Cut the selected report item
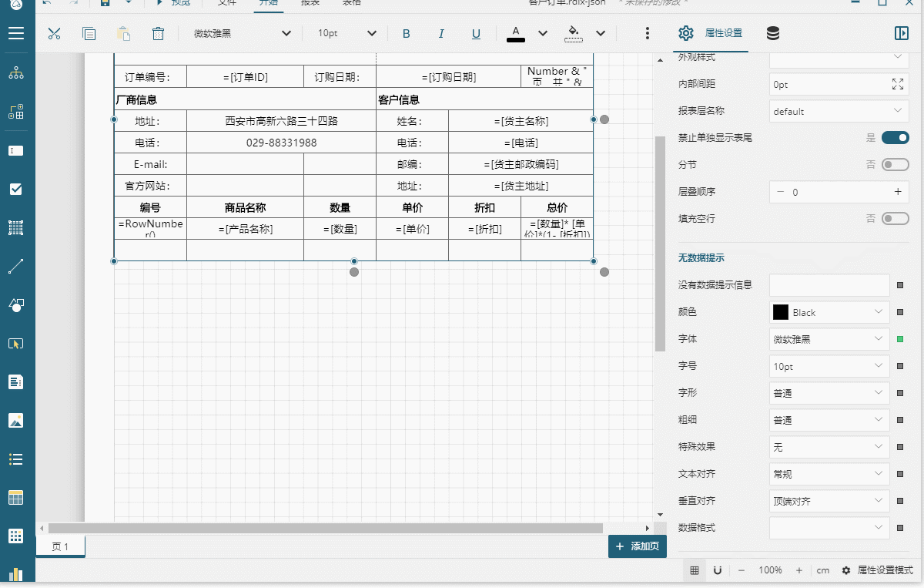 tap(54, 33)
